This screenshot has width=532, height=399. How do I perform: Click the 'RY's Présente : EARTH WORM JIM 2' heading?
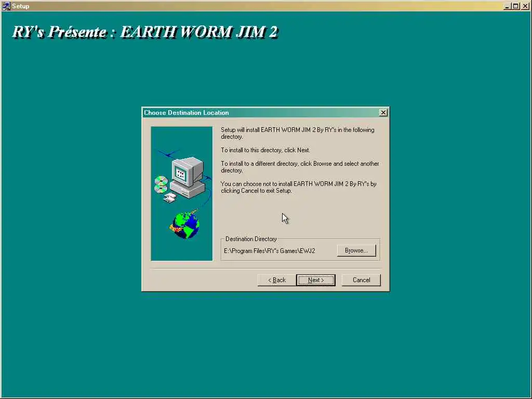pyautogui.click(x=145, y=32)
